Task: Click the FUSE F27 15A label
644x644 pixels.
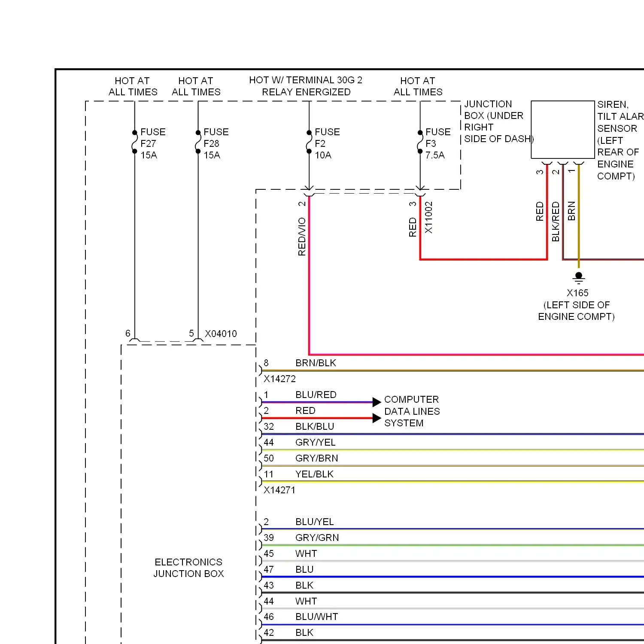Action: coord(153,143)
